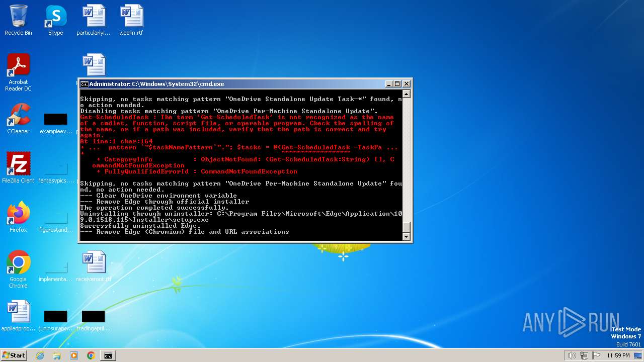This screenshot has width=644, height=362.
Task: Click the Show desktop button
Action: pos(638,355)
